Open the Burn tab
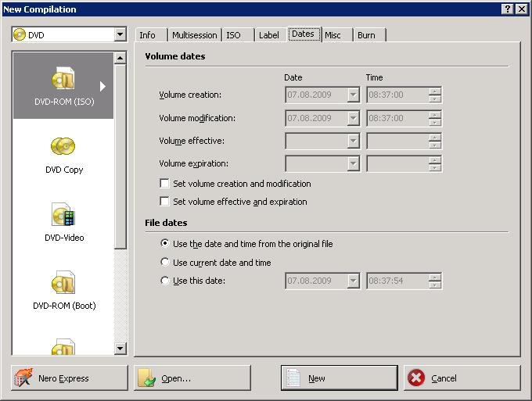532x401 pixels. [x=369, y=35]
